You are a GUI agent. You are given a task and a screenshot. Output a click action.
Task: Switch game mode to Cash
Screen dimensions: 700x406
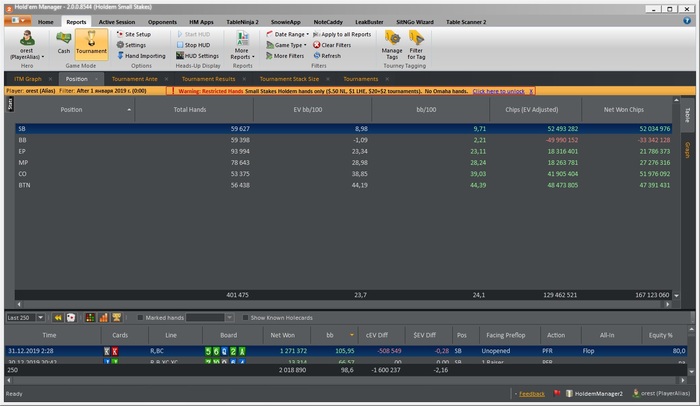[64, 43]
